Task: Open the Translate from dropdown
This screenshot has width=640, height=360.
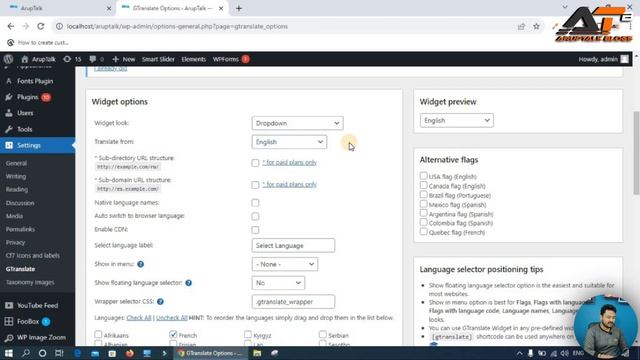Action: (x=289, y=142)
